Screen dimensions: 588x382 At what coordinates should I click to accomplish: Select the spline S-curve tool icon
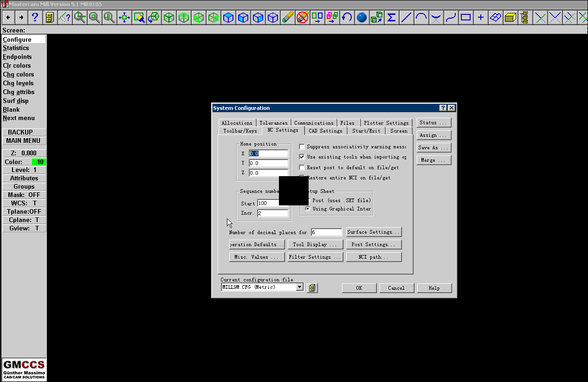pyautogui.click(x=451, y=18)
